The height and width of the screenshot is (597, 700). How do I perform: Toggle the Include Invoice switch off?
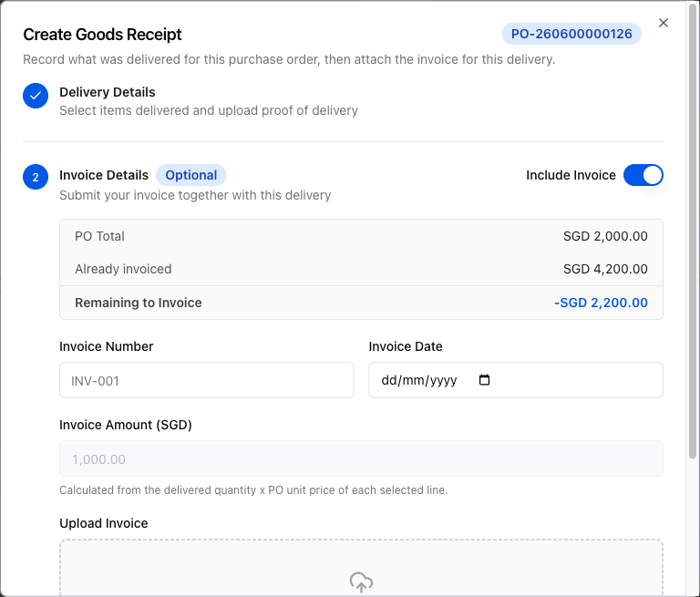pyautogui.click(x=643, y=175)
